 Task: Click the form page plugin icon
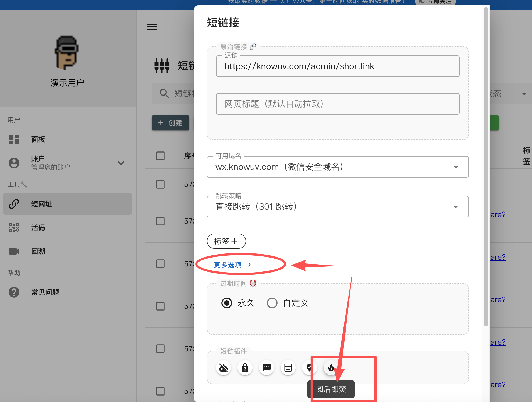point(288,367)
